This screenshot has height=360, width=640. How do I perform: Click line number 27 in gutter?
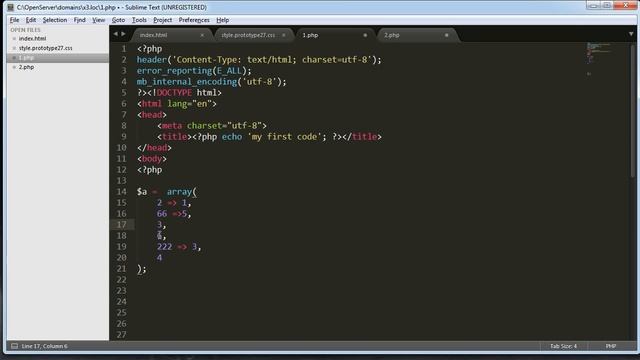click(x=122, y=335)
